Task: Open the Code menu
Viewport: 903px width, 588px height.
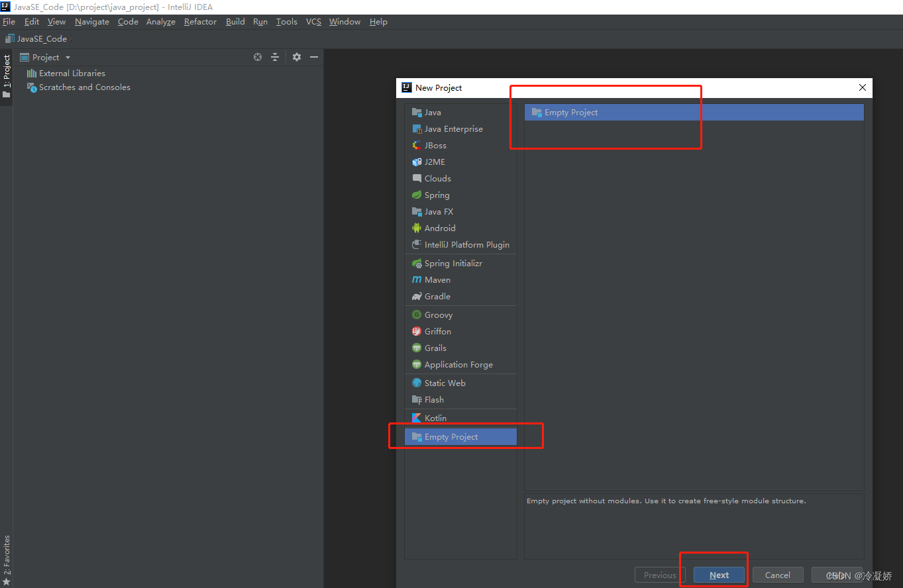Action: pyautogui.click(x=128, y=22)
